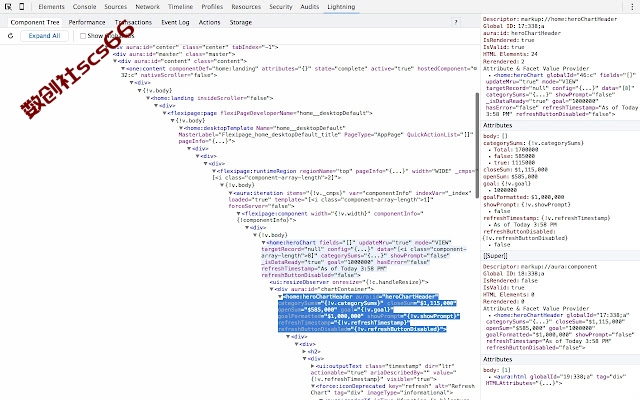Collapse the div aura:id="chartContainer" node

point(272,289)
